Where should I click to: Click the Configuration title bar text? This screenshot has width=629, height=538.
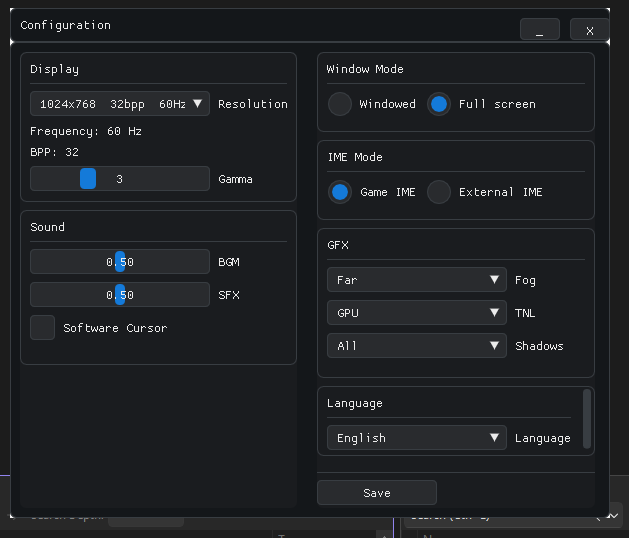(66, 25)
